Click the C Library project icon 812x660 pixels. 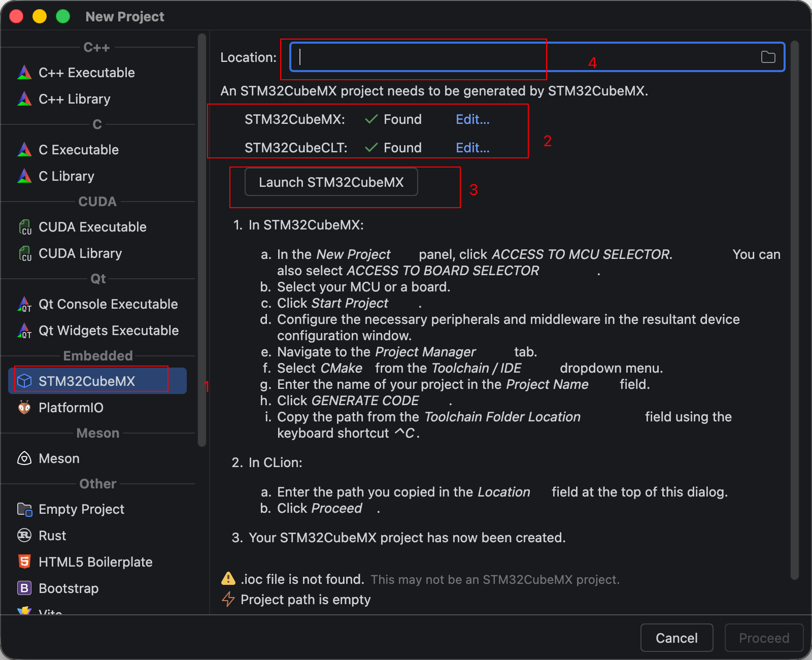(24, 176)
